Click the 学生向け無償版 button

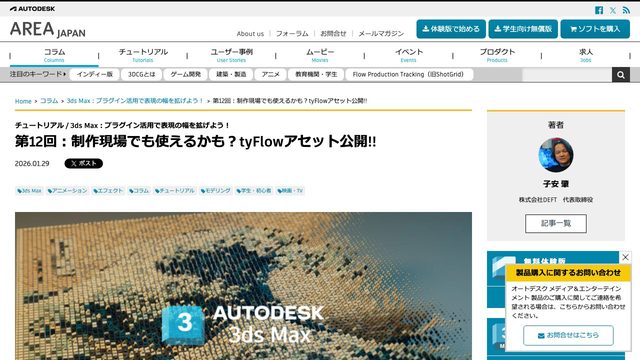[x=523, y=29]
